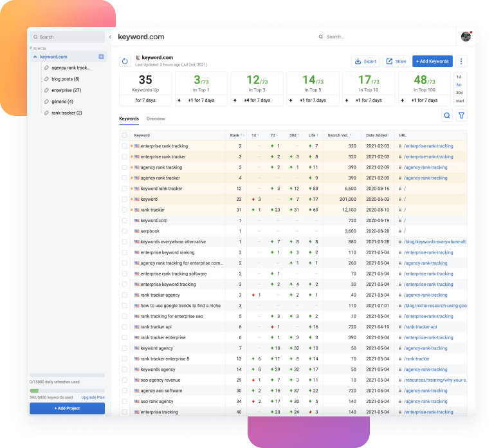Click the keyword.com K logo icon
This screenshot has width=494, height=448.
point(138,58)
